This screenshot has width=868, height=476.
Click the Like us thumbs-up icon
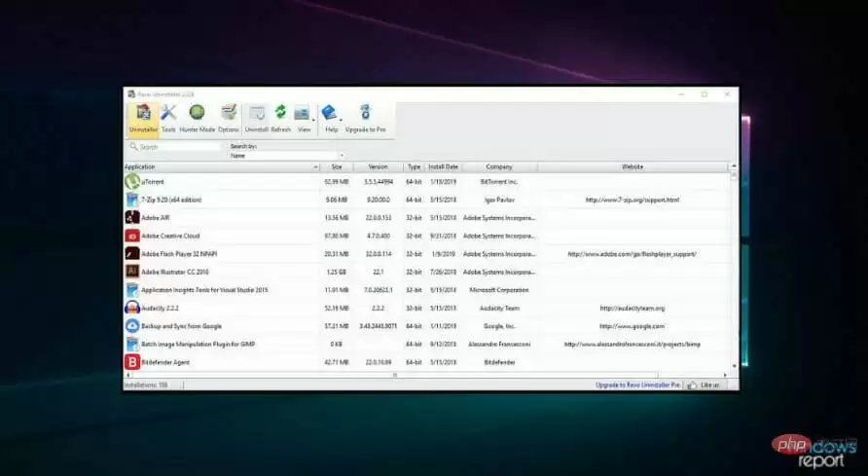692,384
